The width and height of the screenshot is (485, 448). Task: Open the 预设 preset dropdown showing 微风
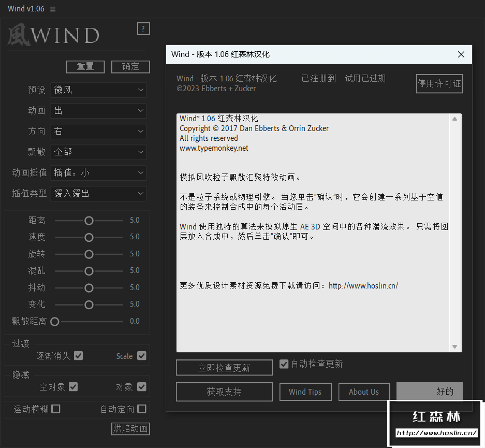point(98,90)
